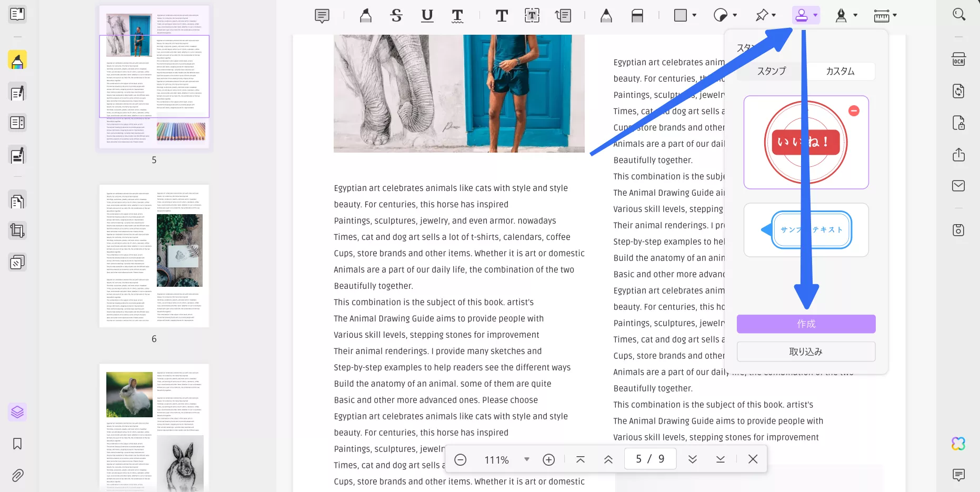Open the OCR tool in right sidebar

tap(958, 59)
